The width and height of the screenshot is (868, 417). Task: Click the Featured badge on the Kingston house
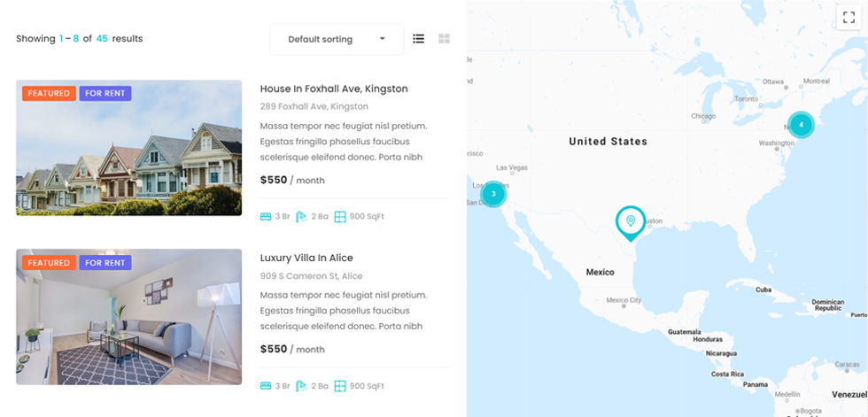coord(49,94)
